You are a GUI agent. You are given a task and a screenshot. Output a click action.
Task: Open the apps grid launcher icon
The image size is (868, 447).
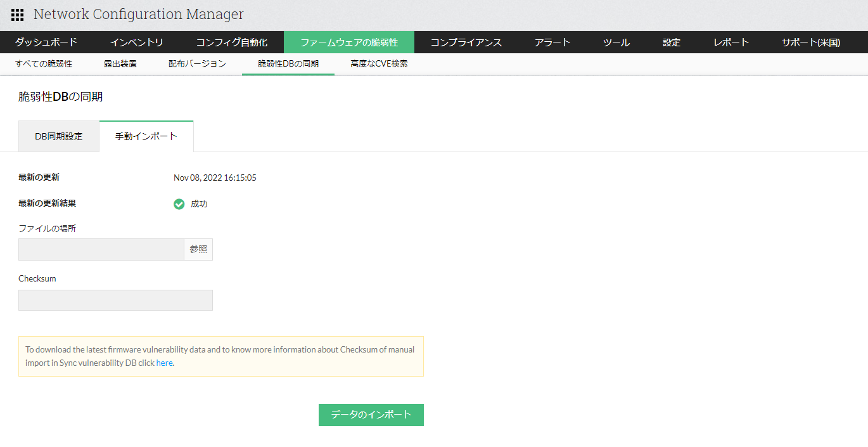click(x=17, y=15)
